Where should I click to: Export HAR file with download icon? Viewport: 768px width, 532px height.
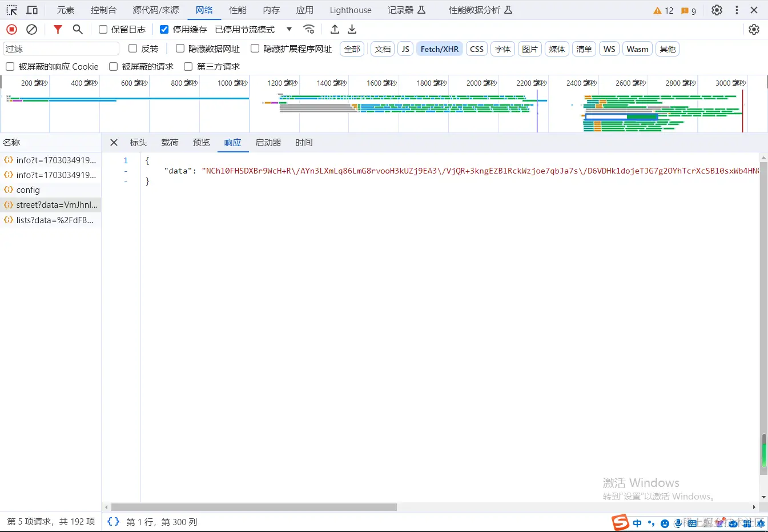(352, 29)
